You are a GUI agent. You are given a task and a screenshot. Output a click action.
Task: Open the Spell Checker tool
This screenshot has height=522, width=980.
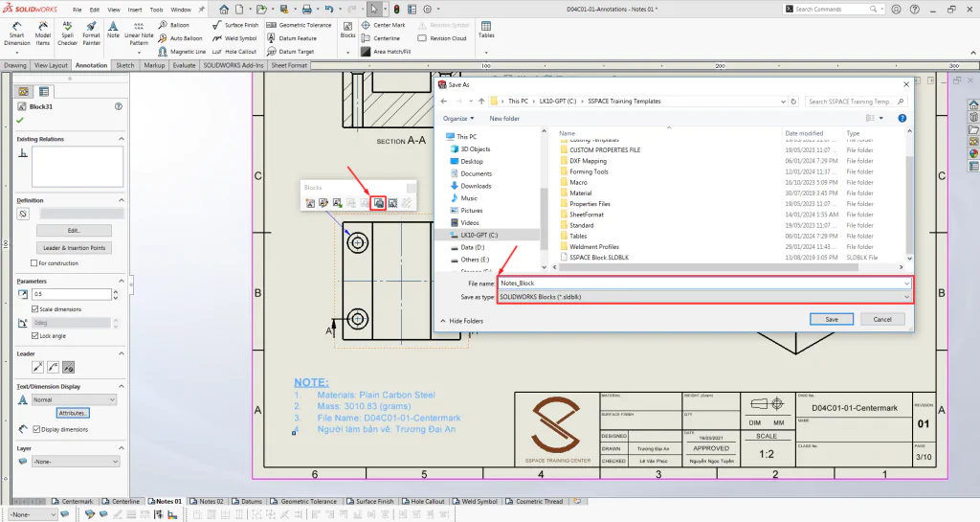(x=68, y=34)
